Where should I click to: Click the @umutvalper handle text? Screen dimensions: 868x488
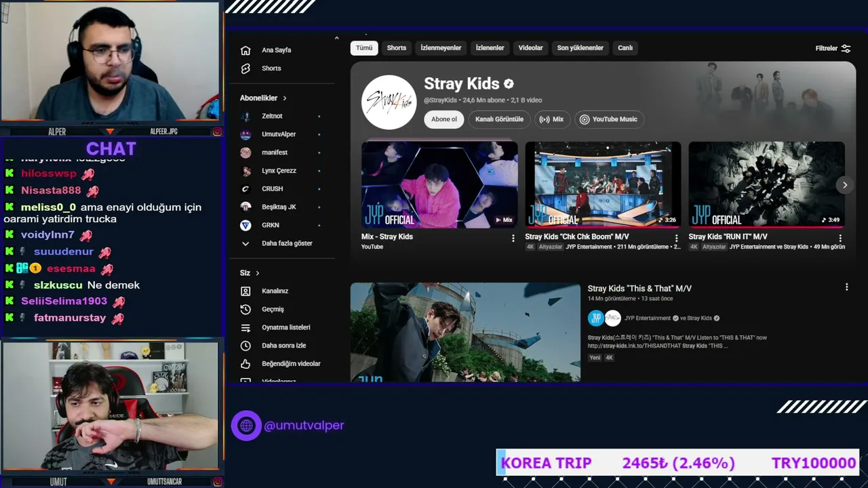point(304,426)
